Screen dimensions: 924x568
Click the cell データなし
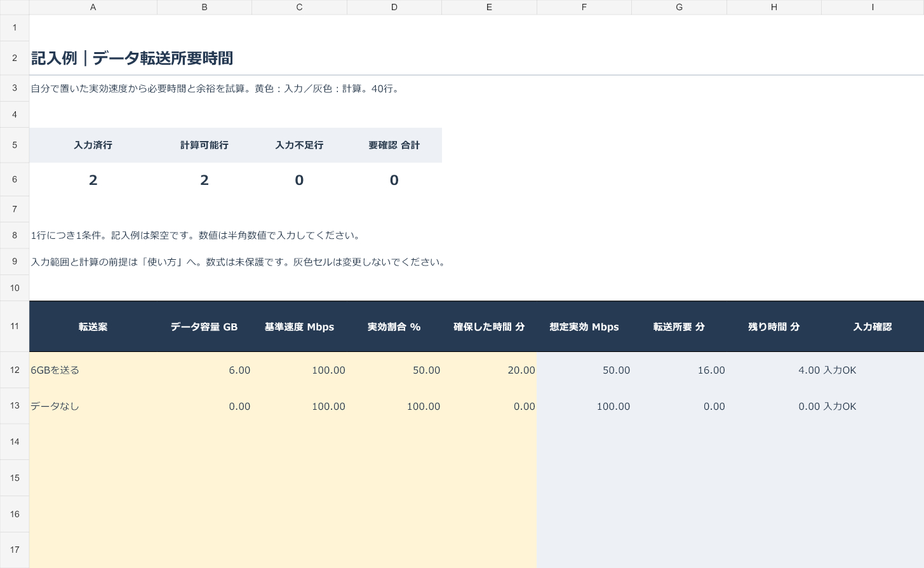click(x=93, y=406)
